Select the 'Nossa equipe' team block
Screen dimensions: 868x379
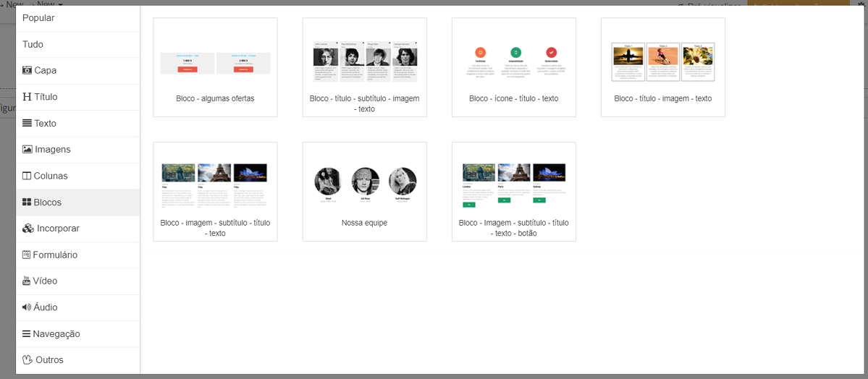tap(364, 192)
